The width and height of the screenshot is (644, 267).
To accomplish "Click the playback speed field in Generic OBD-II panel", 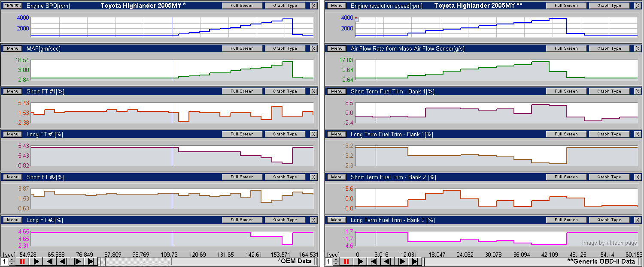I will 329,261.
